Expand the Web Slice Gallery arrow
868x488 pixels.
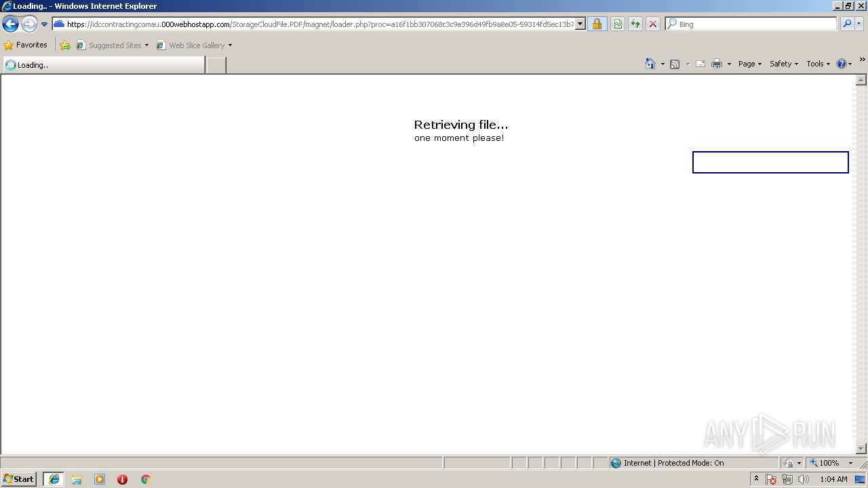point(230,45)
